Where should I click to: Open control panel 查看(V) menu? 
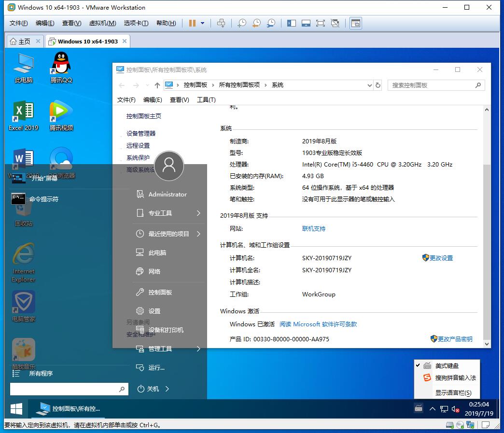[180, 99]
